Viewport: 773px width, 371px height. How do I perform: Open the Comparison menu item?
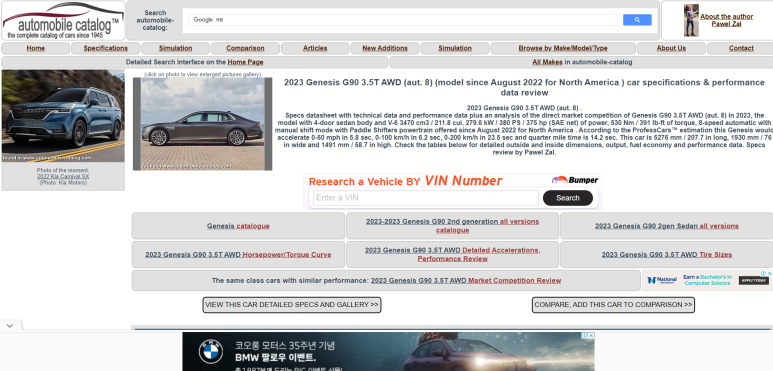click(x=245, y=48)
